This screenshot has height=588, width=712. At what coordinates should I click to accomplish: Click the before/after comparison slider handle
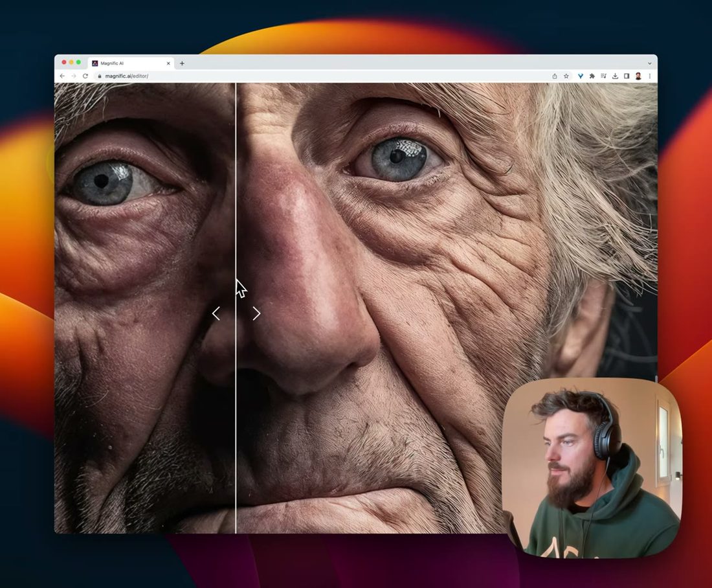(236, 313)
